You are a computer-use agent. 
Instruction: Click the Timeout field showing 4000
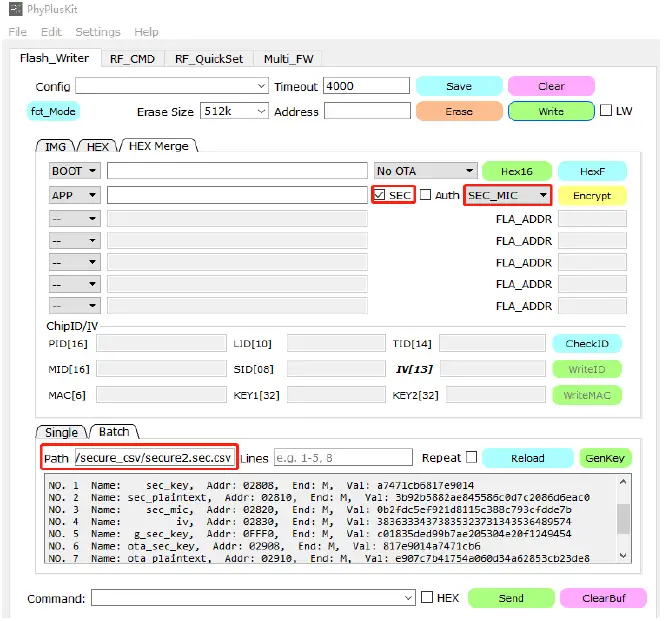(366, 86)
